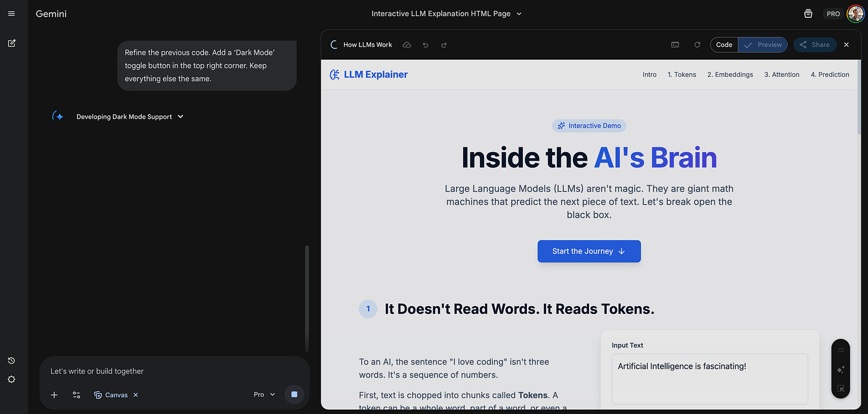
Task: Click the Start the Journey button
Action: click(x=589, y=251)
